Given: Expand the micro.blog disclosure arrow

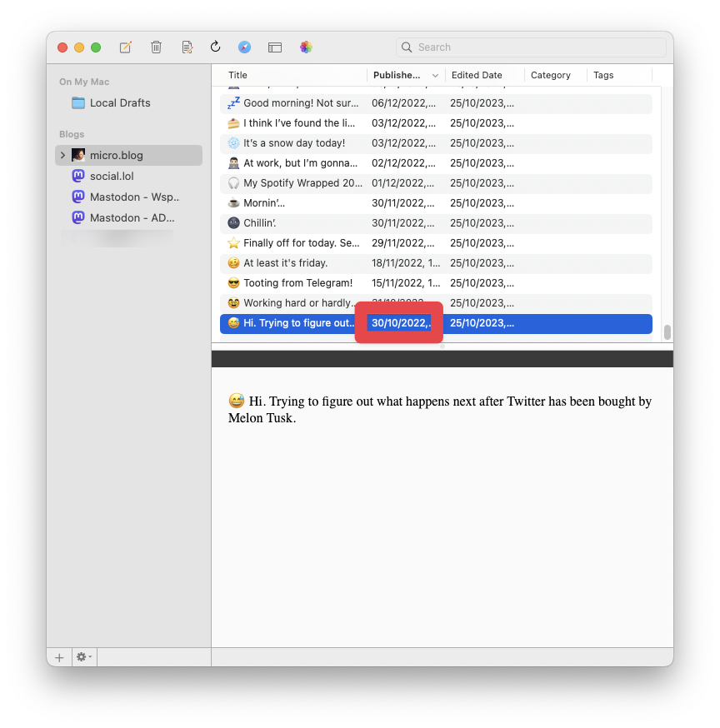Looking at the screenshot, I should (62, 156).
